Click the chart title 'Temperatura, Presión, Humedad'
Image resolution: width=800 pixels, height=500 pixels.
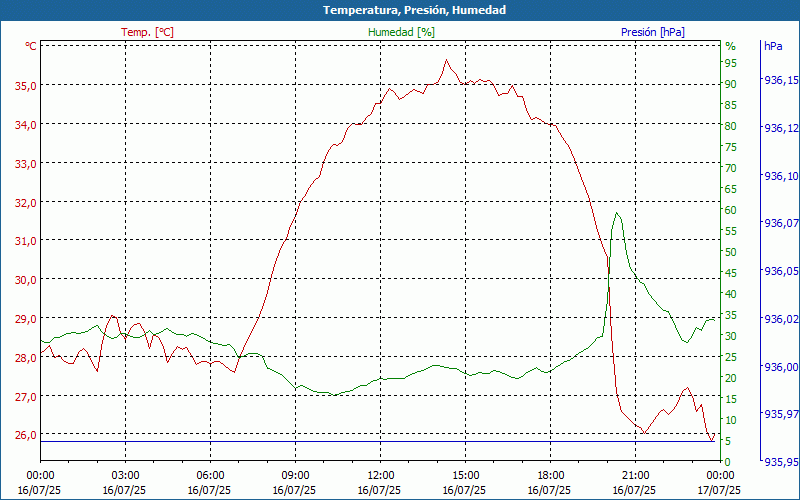[x=400, y=10]
